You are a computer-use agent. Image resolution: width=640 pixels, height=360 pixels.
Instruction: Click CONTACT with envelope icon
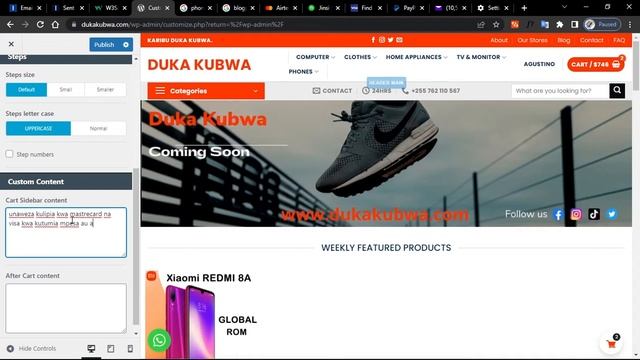point(332,91)
